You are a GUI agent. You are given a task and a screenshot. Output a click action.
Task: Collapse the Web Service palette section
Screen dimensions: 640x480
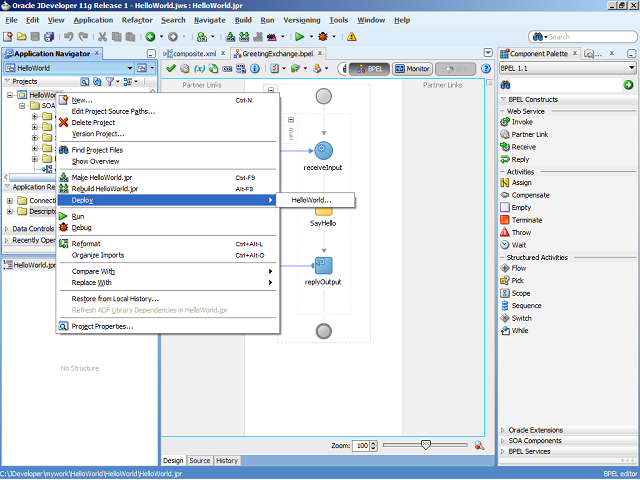coord(503,111)
